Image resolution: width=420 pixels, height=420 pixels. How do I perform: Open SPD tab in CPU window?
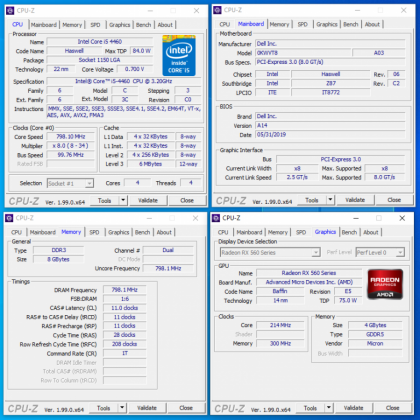coord(95,25)
